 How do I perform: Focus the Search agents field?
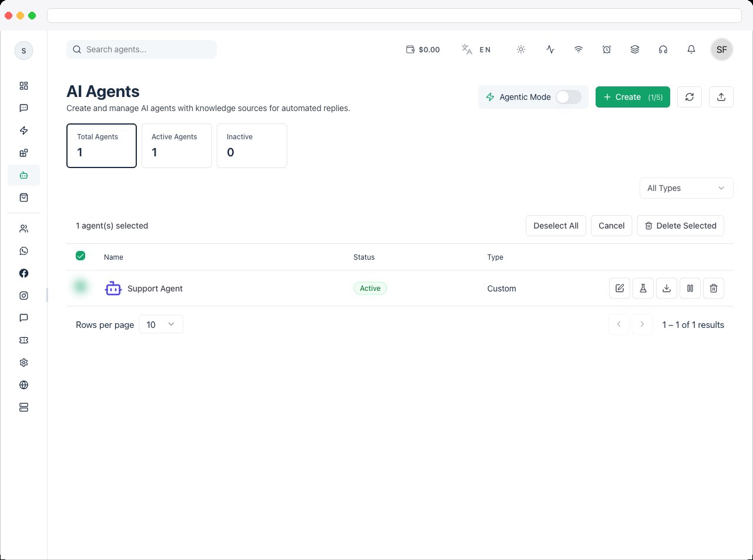(x=142, y=49)
